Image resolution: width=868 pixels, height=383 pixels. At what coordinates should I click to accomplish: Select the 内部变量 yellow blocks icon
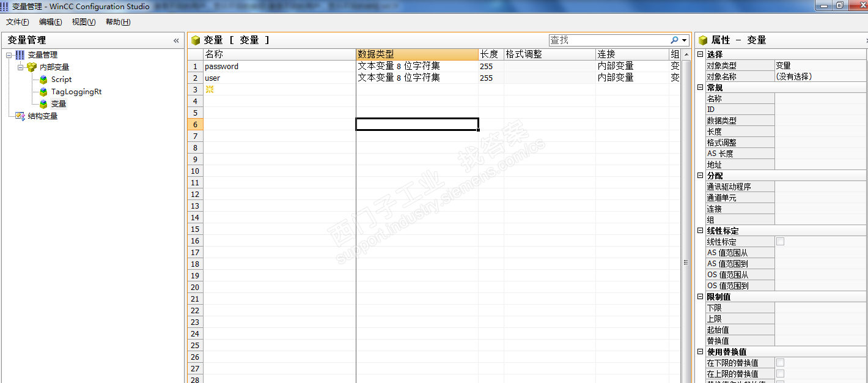pos(32,67)
